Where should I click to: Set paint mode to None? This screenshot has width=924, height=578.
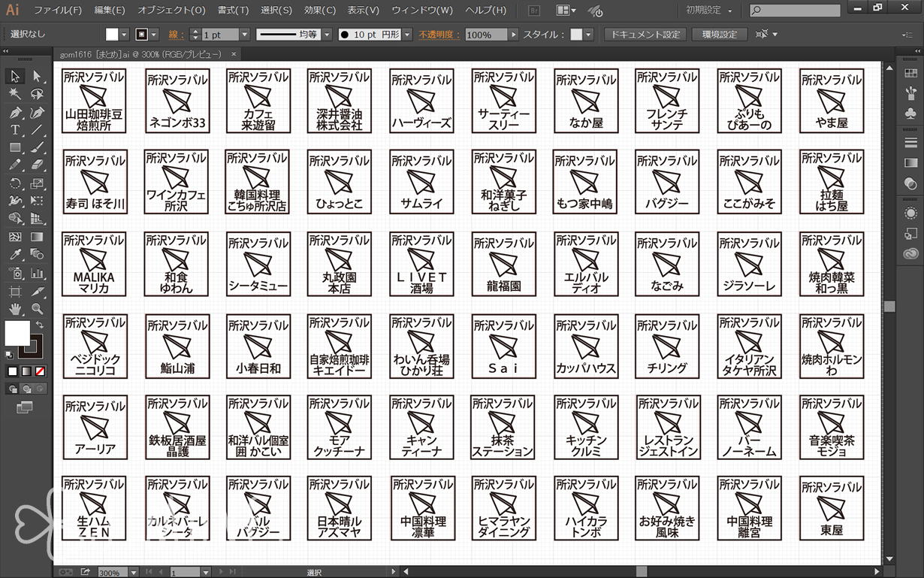pos(40,371)
